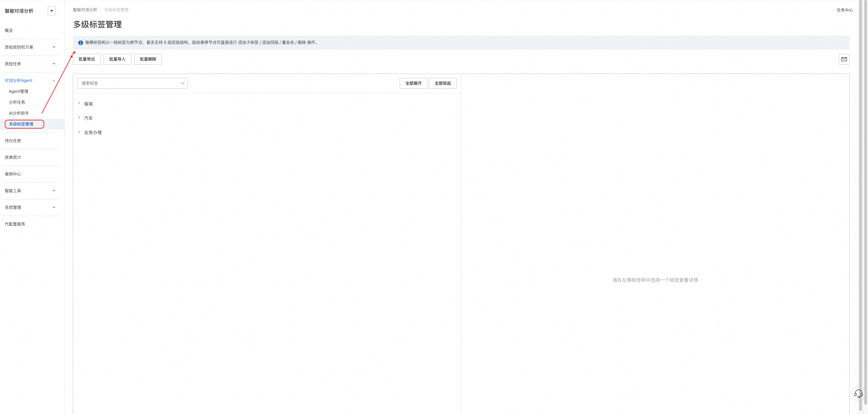
Task: Open 案例中心 in the sidebar
Action: point(13,174)
